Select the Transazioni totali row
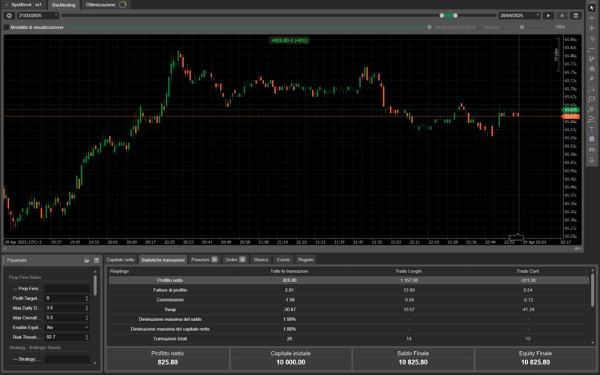Viewport: 600px width, 375px height. (x=349, y=339)
